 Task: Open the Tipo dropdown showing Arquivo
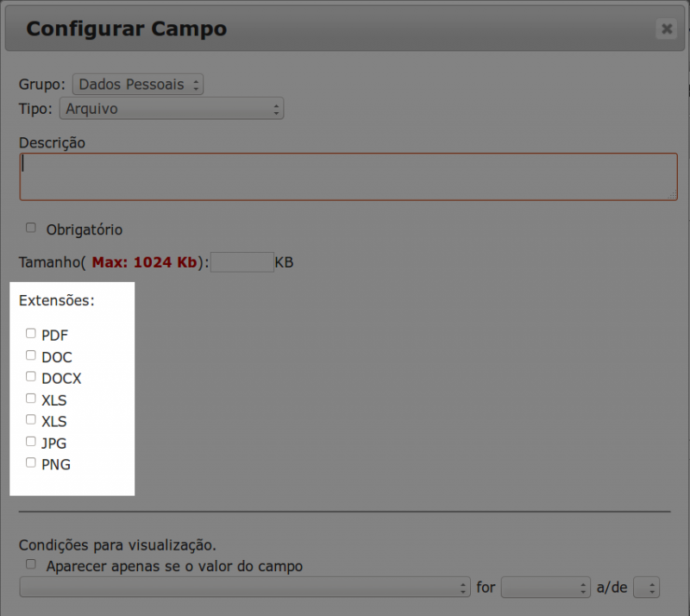[x=171, y=109]
